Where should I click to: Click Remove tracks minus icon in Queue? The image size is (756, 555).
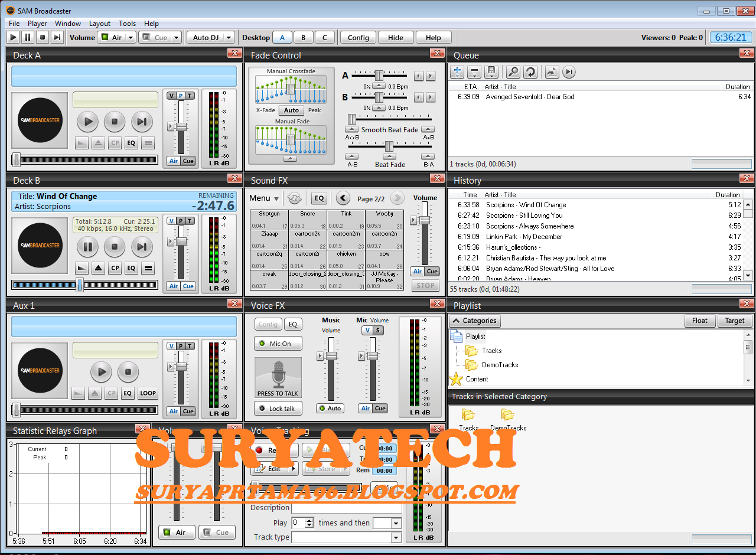point(474,72)
